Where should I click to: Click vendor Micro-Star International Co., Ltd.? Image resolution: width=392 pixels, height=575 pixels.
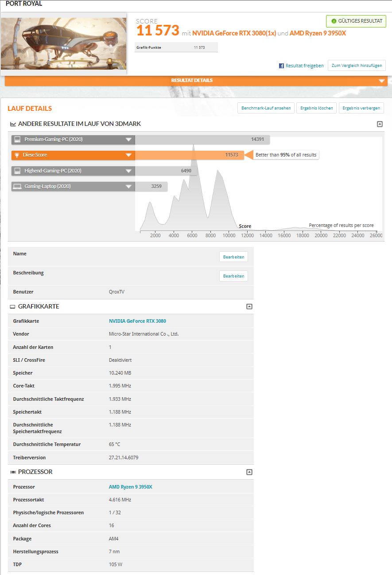tap(144, 334)
